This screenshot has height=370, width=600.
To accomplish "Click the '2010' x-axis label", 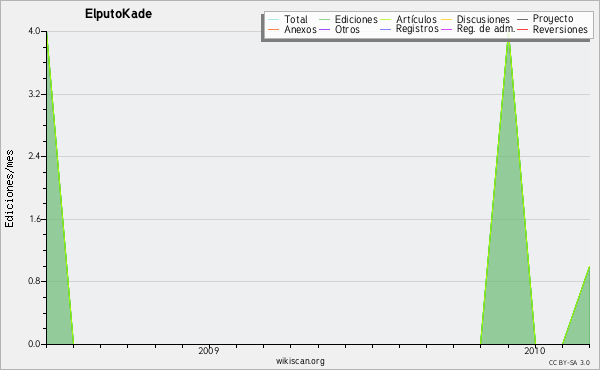I will pos(535,351).
